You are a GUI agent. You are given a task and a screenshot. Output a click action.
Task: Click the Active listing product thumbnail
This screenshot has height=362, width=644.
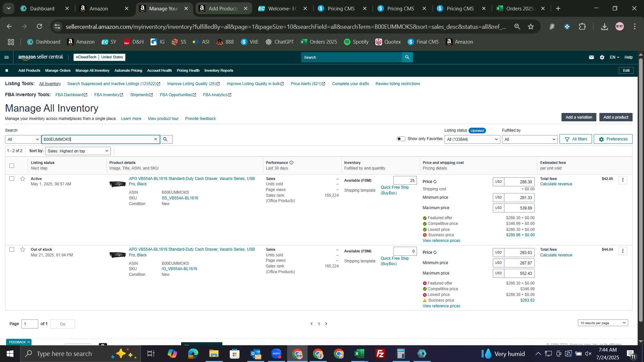(117, 184)
